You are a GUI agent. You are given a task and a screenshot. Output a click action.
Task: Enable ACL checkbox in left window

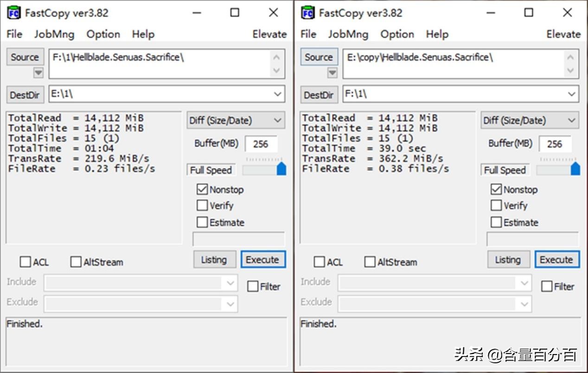[25, 262]
